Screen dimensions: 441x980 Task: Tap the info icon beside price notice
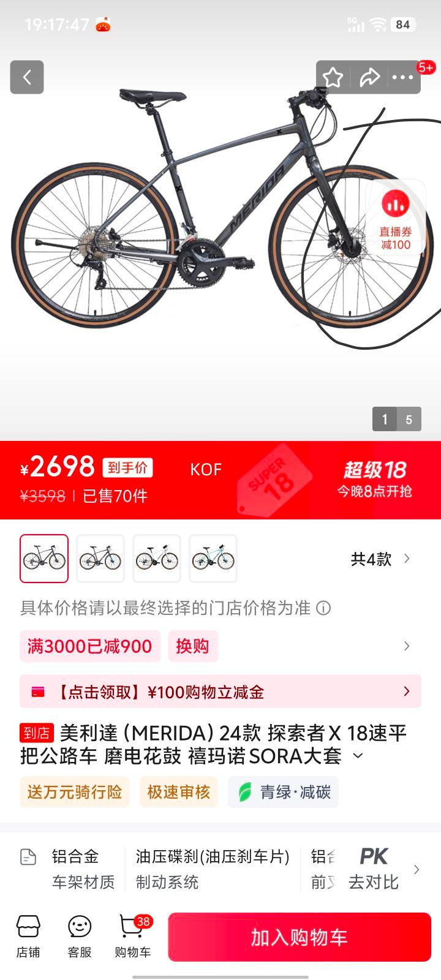point(323,608)
